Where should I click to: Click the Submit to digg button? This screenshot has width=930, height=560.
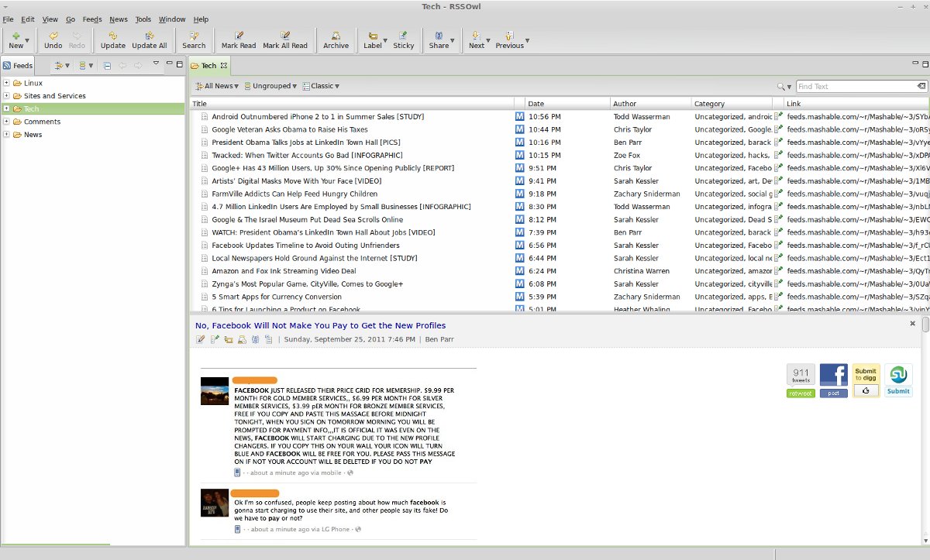(866, 380)
